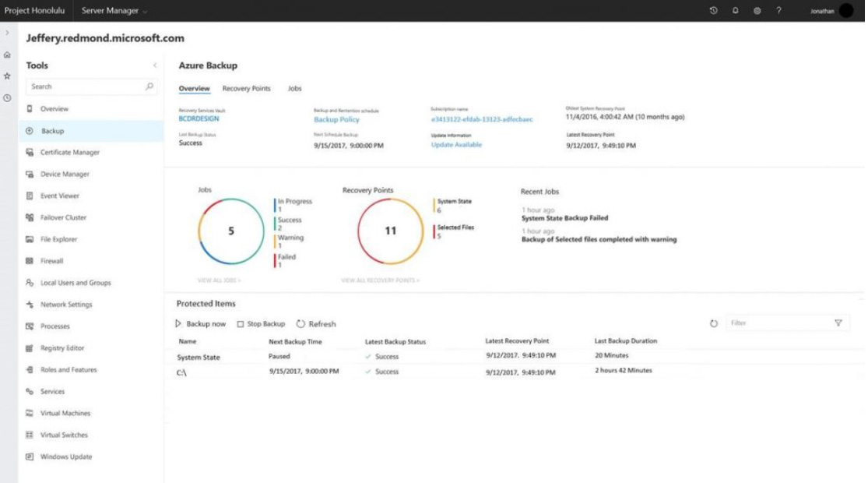
Task: Open the Device Manager icon
Action: point(30,174)
